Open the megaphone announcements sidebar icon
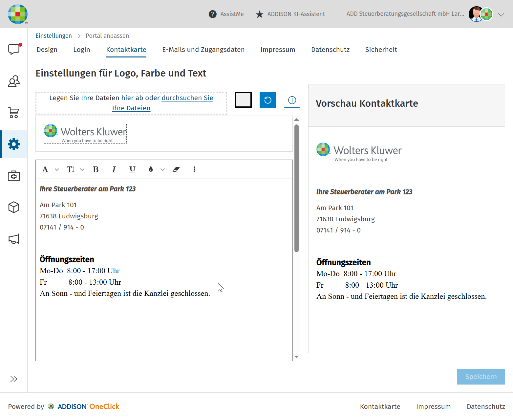The height and width of the screenshot is (420, 513). [14, 239]
